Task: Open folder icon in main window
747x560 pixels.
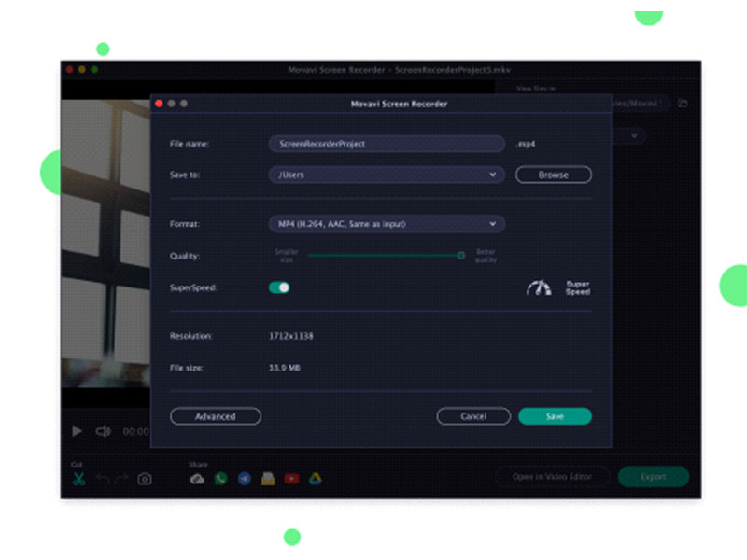Action: click(x=683, y=104)
